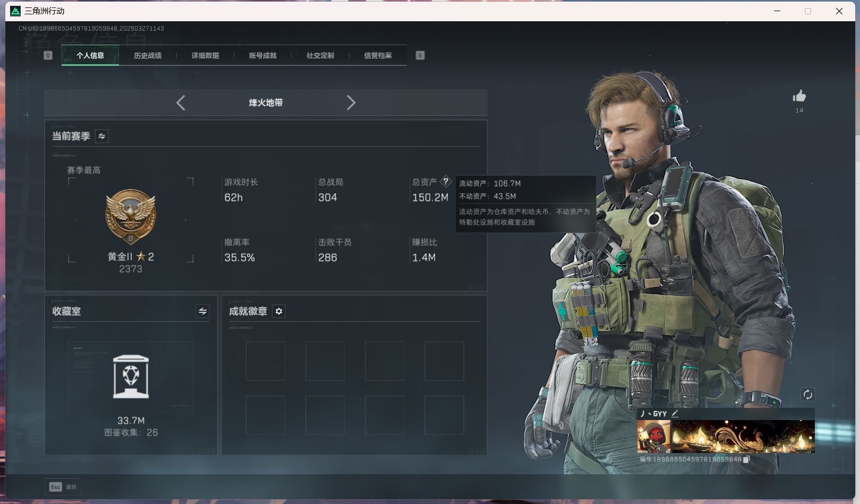
Task: Click the first empty achievement badge slot
Action: pos(266,361)
